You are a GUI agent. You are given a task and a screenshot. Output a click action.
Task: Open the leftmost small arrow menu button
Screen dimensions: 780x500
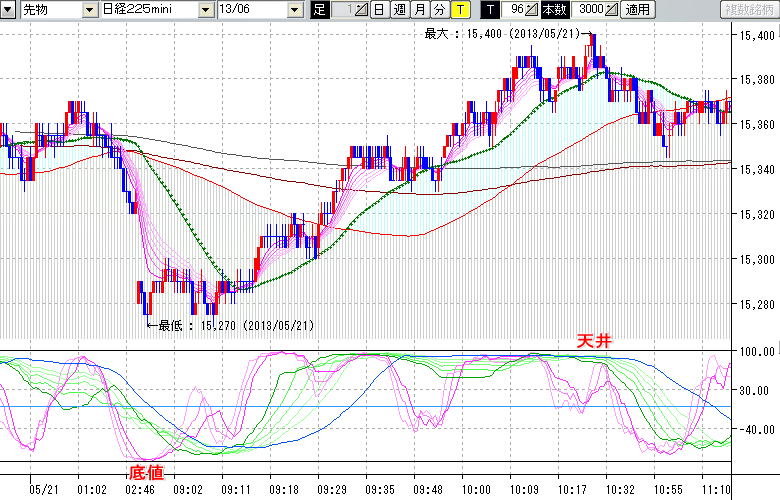point(8,10)
